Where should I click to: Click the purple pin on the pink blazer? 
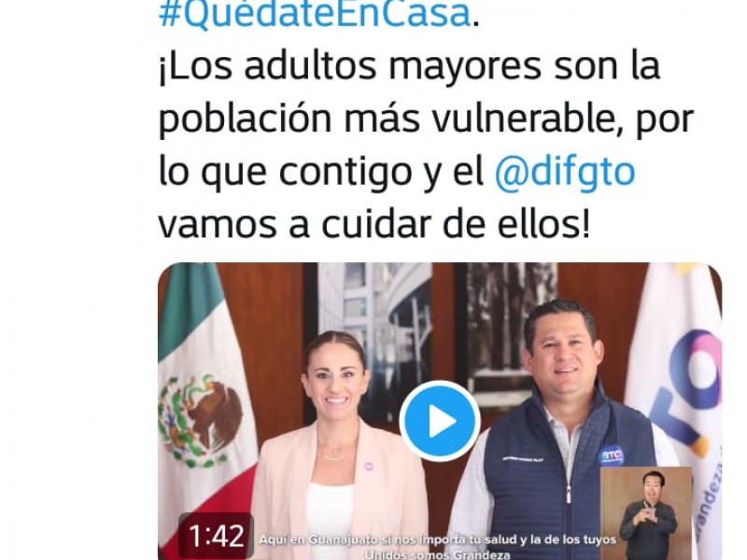368,465
